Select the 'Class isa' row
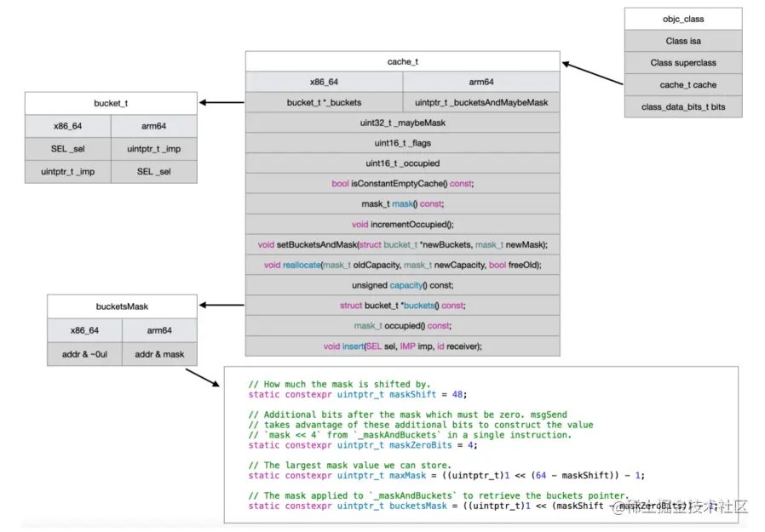The width and height of the screenshot is (765, 532). (683, 41)
